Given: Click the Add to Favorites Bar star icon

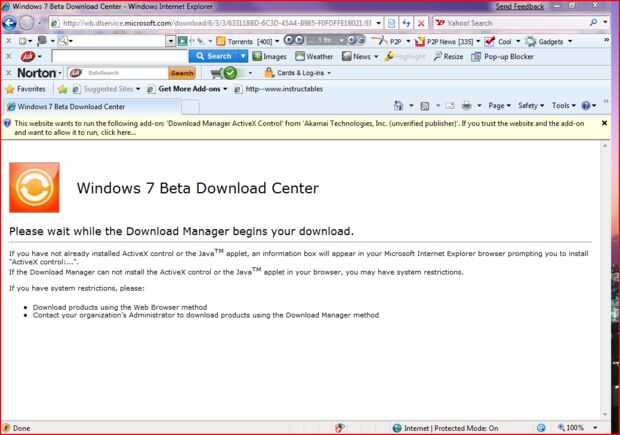Looking at the screenshot, I should pos(62,89).
